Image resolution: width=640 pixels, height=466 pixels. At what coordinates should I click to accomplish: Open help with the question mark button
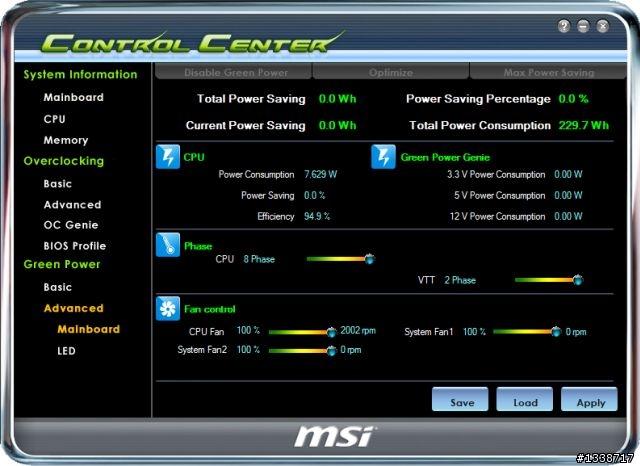[x=564, y=26]
